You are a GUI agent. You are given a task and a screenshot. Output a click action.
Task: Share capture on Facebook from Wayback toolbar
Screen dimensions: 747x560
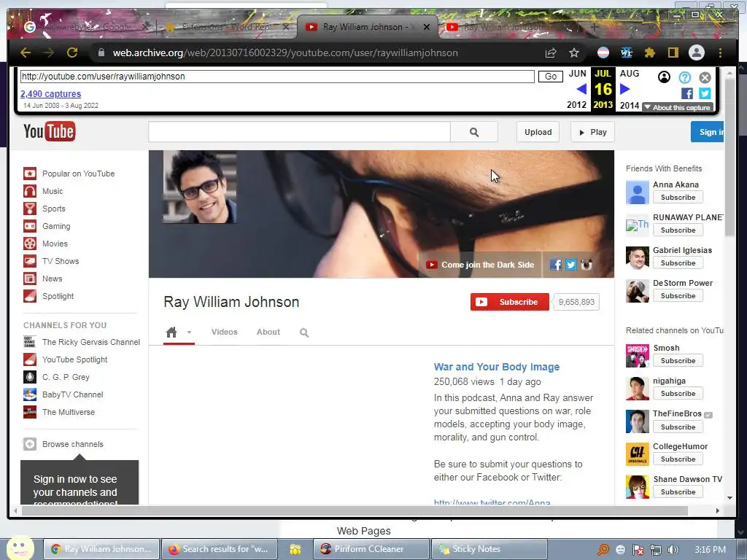[x=687, y=93]
